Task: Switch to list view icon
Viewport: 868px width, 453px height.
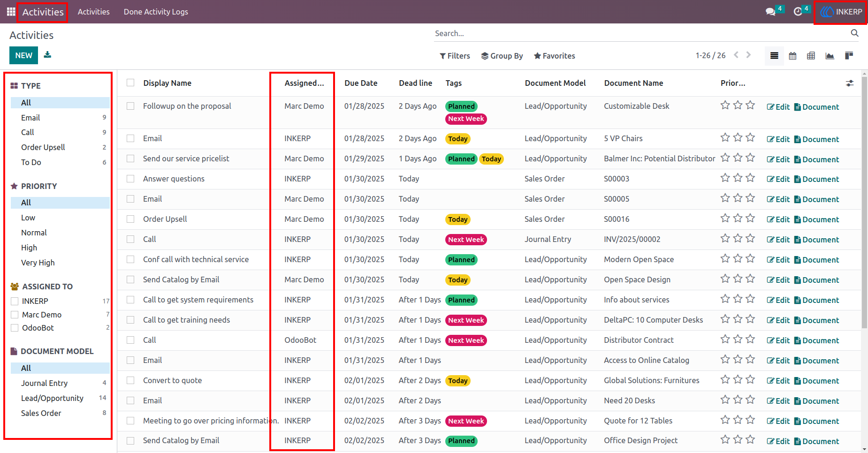Action: (x=774, y=56)
